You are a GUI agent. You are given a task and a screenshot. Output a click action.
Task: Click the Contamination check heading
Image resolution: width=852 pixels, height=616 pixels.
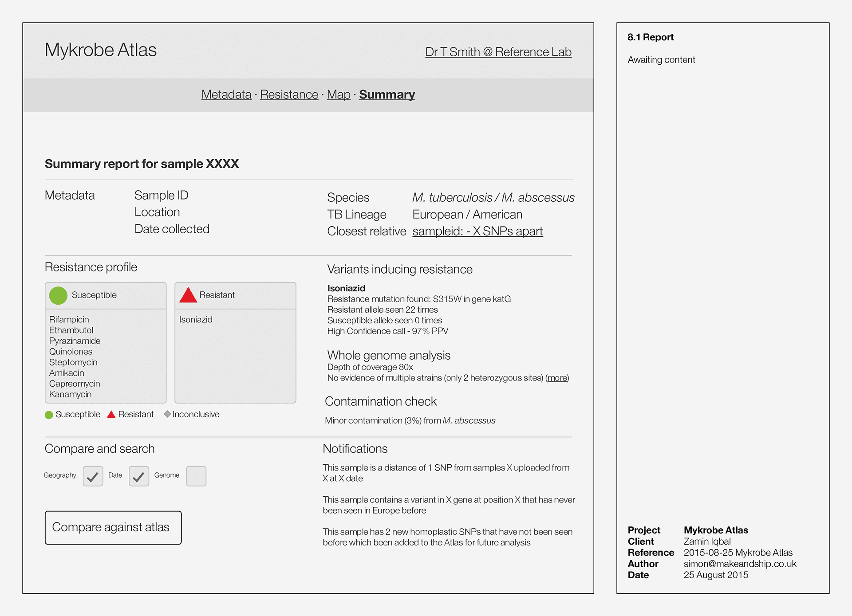(381, 401)
